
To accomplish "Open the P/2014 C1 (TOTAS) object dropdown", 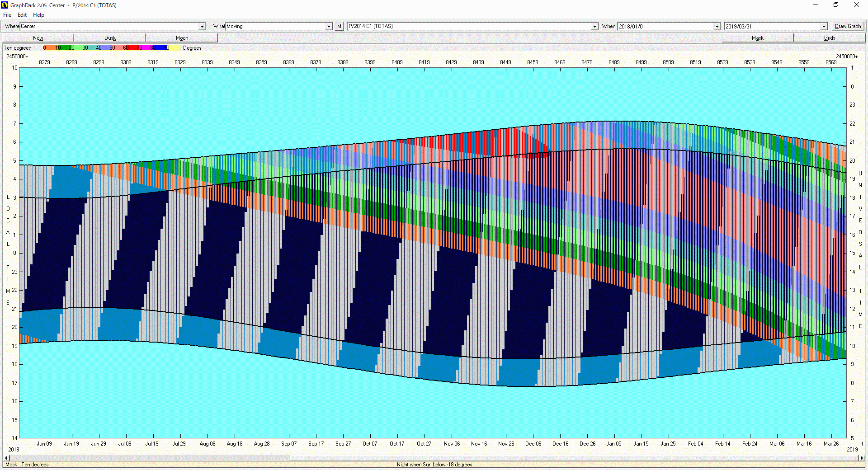I will (x=594, y=27).
